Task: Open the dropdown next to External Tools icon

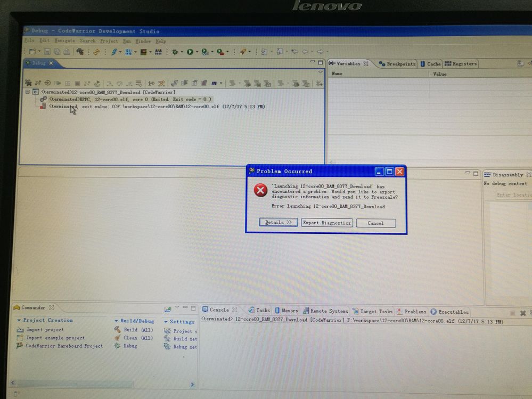Action: (x=227, y=52)
